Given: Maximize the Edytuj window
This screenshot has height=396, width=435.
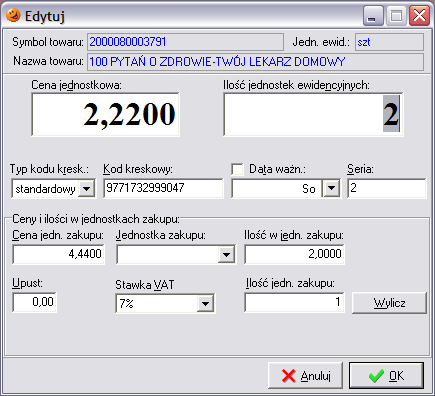Looking at the screenshot, I should [396, 16].
